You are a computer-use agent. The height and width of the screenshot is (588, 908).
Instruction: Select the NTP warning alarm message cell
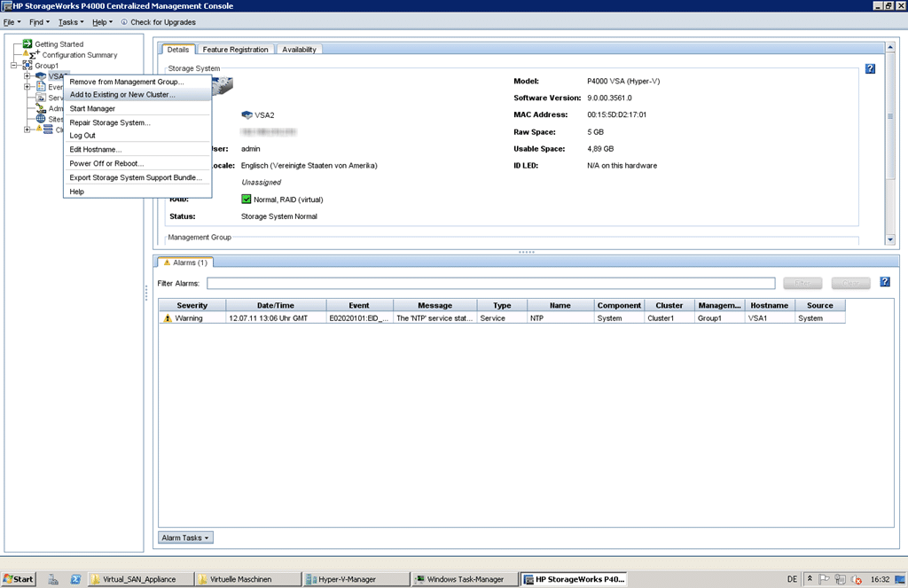[434, 318]
